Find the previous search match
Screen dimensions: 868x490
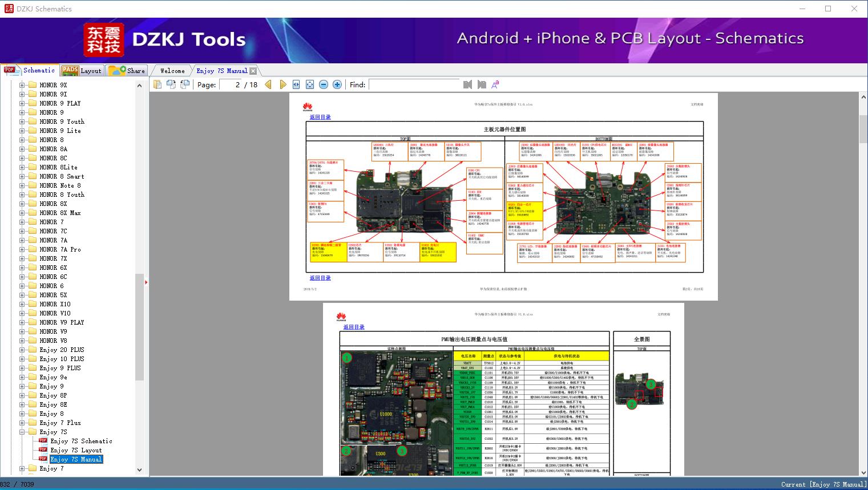point(468,84)
